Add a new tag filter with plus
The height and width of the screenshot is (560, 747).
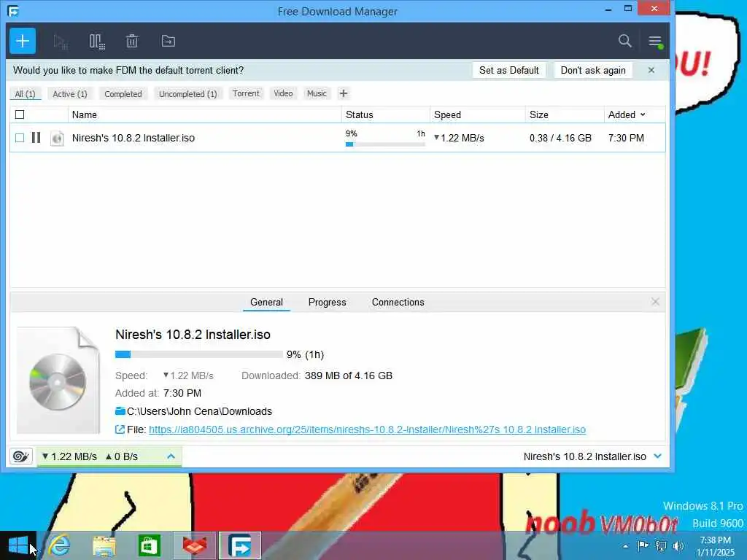344,93
